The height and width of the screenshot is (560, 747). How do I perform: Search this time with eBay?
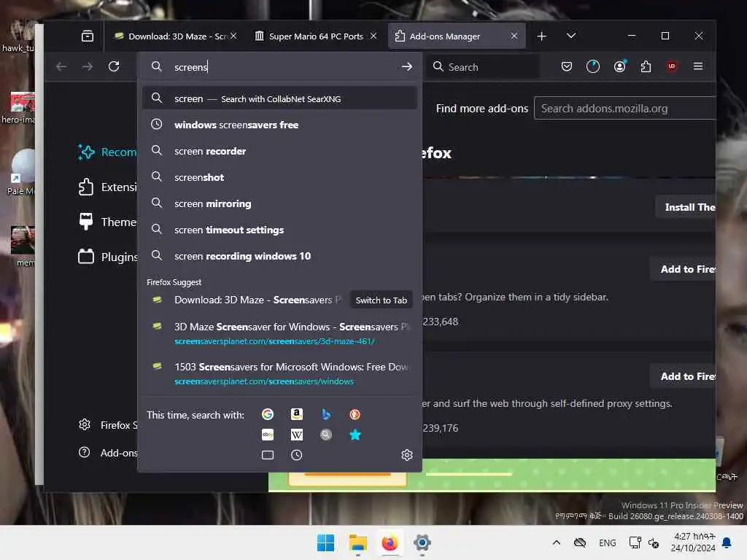pyautogui.click(x=268, y=435)
